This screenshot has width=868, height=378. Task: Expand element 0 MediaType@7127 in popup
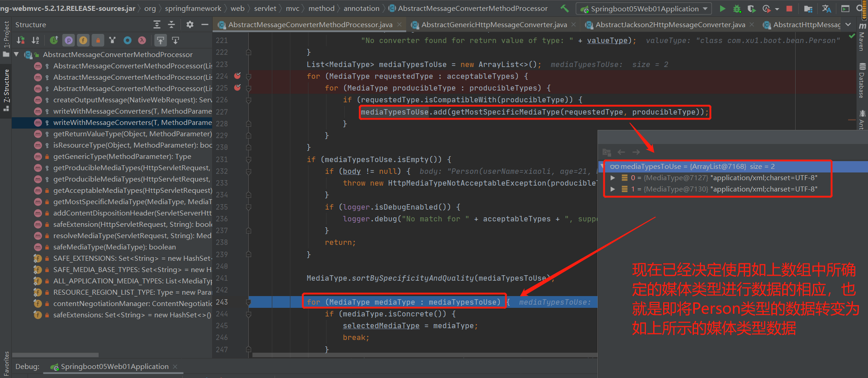(x=613, y=178)
